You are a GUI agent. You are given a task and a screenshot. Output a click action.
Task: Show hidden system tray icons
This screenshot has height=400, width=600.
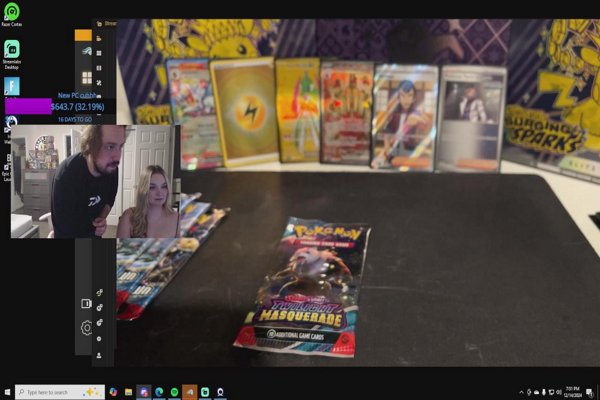click(521, 392)
